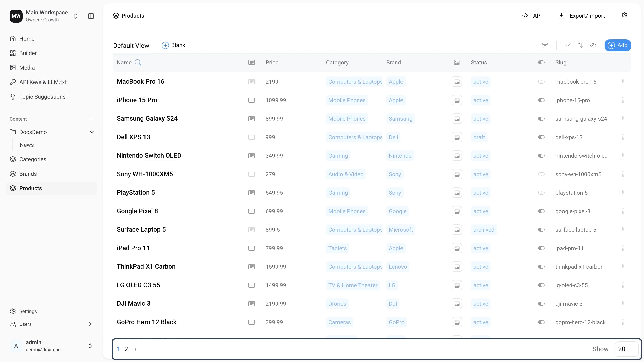Screen dimensions: 644x362
Task: Expand the Users submenu chevron
Action: pos(90,324)
